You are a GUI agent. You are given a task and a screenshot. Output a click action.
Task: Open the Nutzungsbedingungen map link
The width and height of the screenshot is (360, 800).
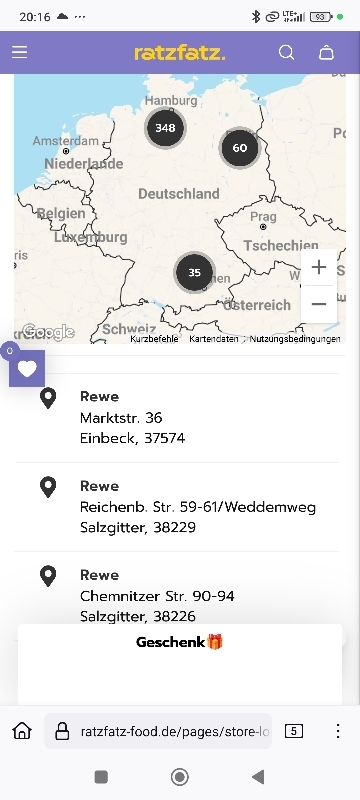click(x=295, y=339)
